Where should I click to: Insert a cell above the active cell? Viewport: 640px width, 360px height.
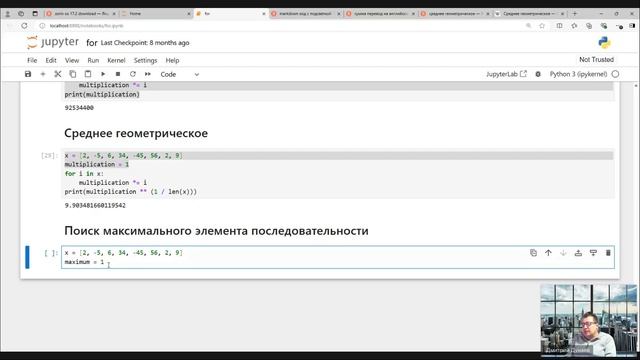pos(578,253)
